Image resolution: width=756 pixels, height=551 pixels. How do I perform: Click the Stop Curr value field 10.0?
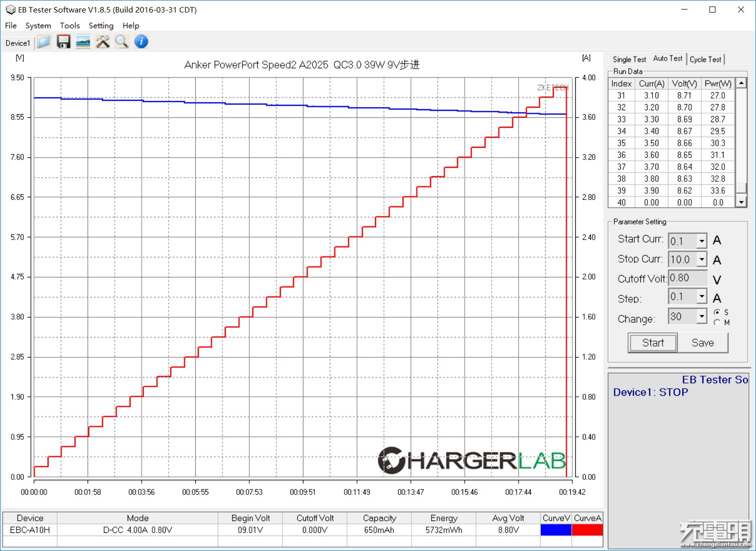pyautogui.click(x=683, y=259)
